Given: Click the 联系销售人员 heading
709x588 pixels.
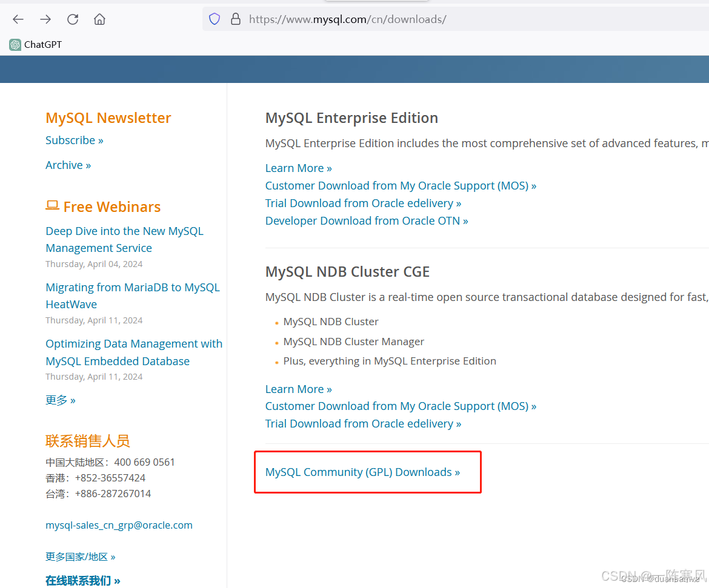Looking at the screenshot, I should click(88, 441).
